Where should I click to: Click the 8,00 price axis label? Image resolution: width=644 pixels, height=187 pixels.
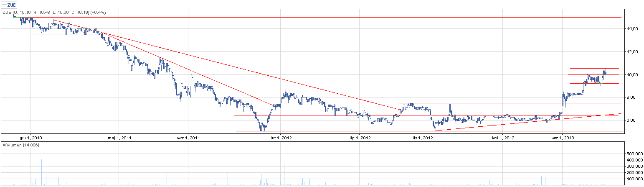[x=631, y=97]
